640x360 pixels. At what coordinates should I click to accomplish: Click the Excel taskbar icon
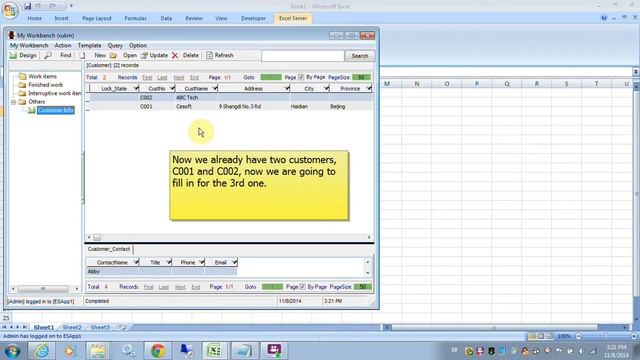214,351
